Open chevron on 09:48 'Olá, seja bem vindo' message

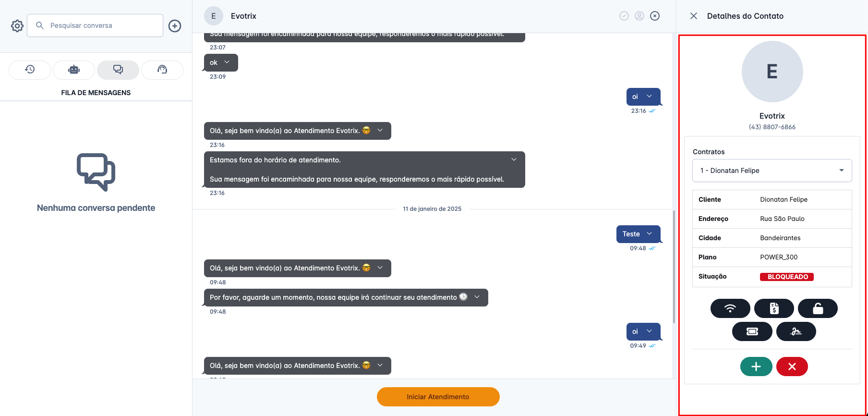[380, 268]
